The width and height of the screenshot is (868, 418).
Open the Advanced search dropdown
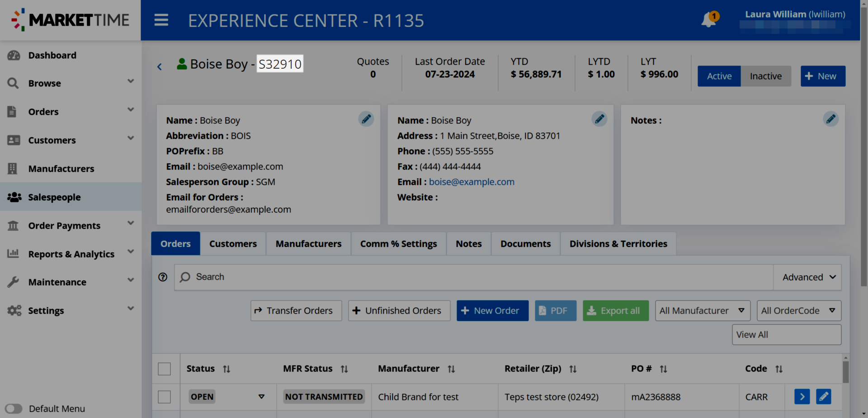pos(807,277)
